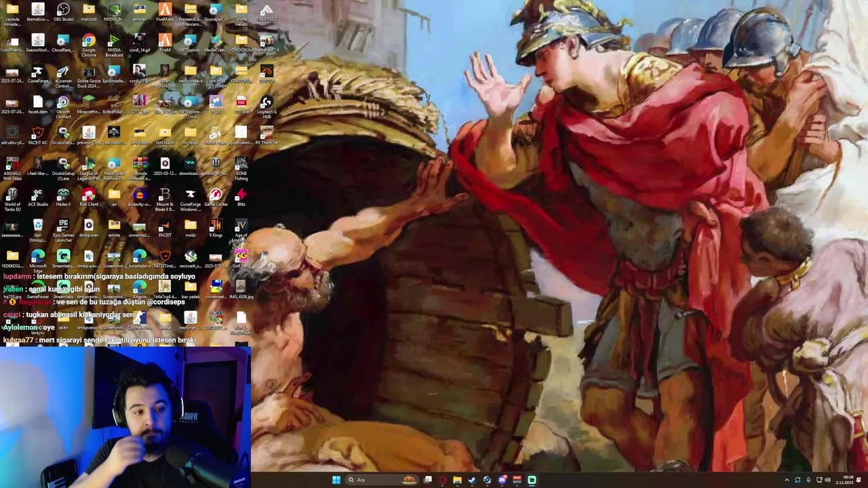Viewport: 868px width, 488px height.
Task: Select ASIO4ALL Web Sitesi shortcut
Action: pos(12,169)
